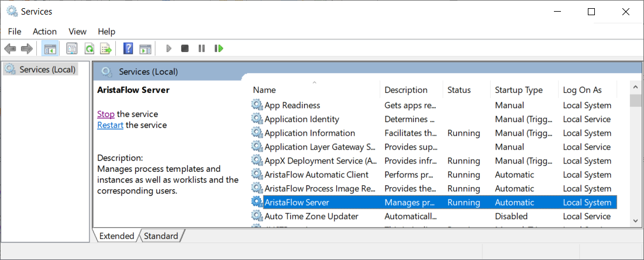Click the 'Performs pr...' description cell

(x=409, y=174)
